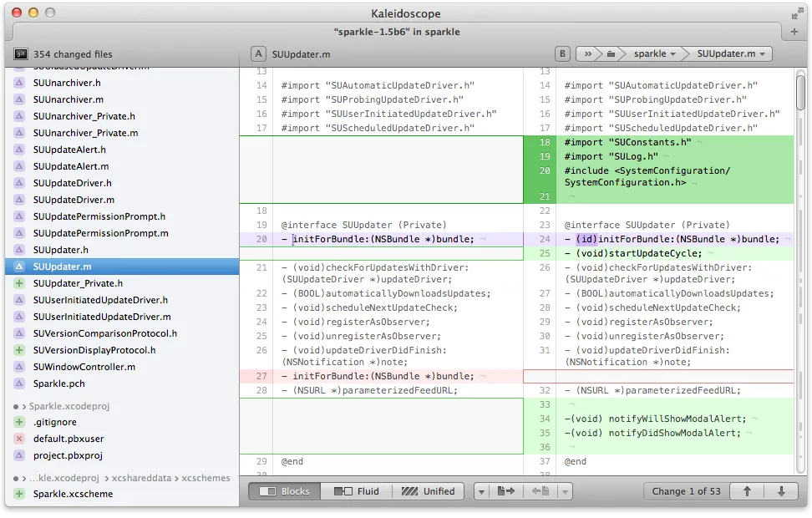Select SUUserInitiatedUpdateDriver.h file
Screen dimensions: 812x518
coord(122,300)
